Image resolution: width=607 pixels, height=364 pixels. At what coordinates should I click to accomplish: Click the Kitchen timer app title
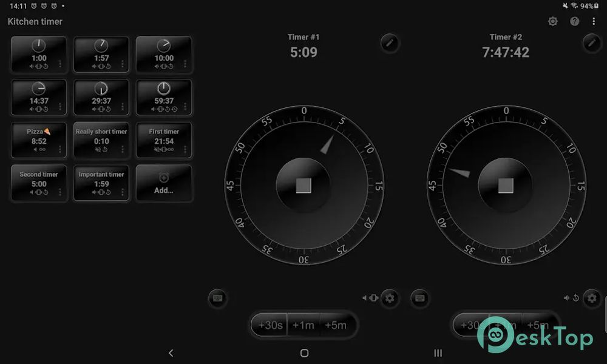pos(35,22)
